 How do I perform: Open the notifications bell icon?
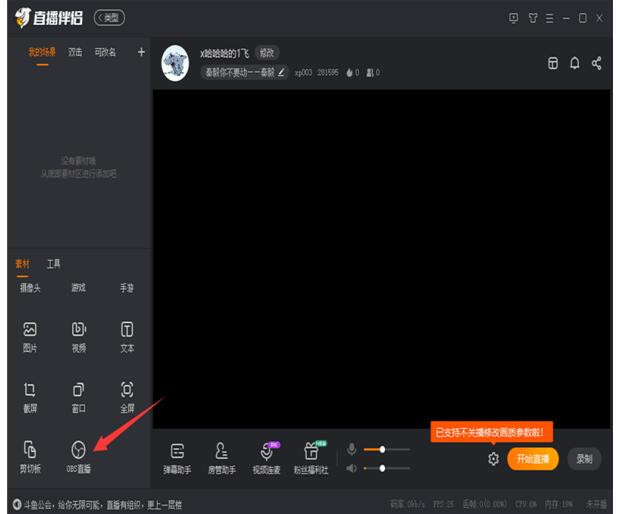[575, 63]
